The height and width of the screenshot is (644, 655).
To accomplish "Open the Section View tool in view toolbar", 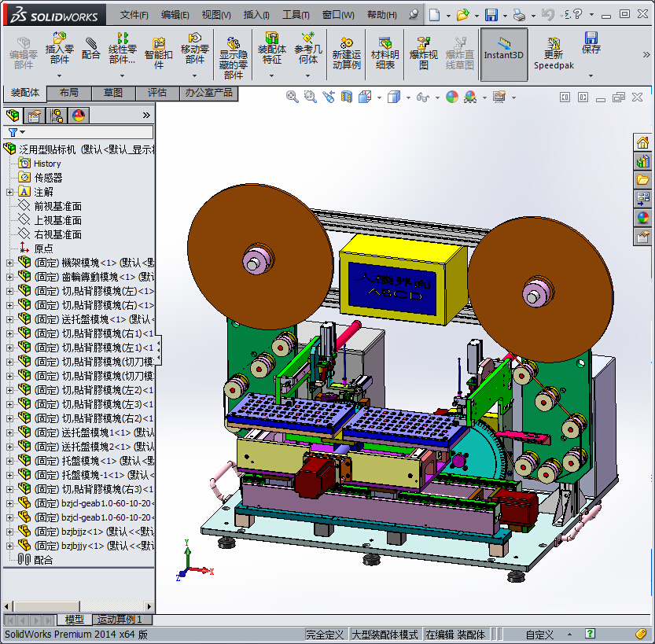I will [x=346, y=97].
